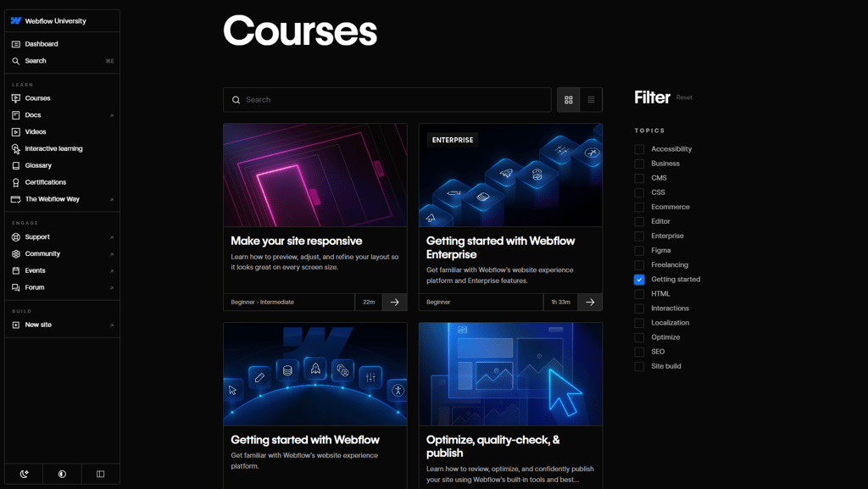Image resolution: width=868 pixels, height=489 pixels.
Task: Click Getting started with Webflow thumbnail
Action: click(315, 374)
